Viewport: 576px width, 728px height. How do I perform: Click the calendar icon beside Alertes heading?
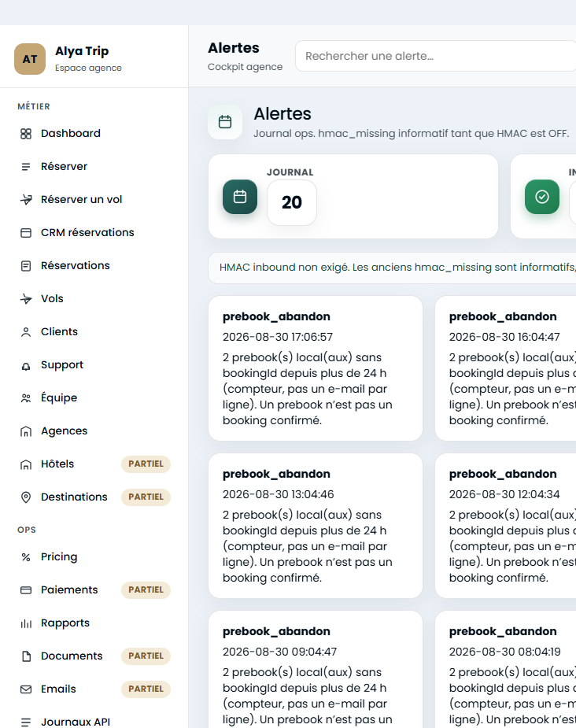(225, 122)
